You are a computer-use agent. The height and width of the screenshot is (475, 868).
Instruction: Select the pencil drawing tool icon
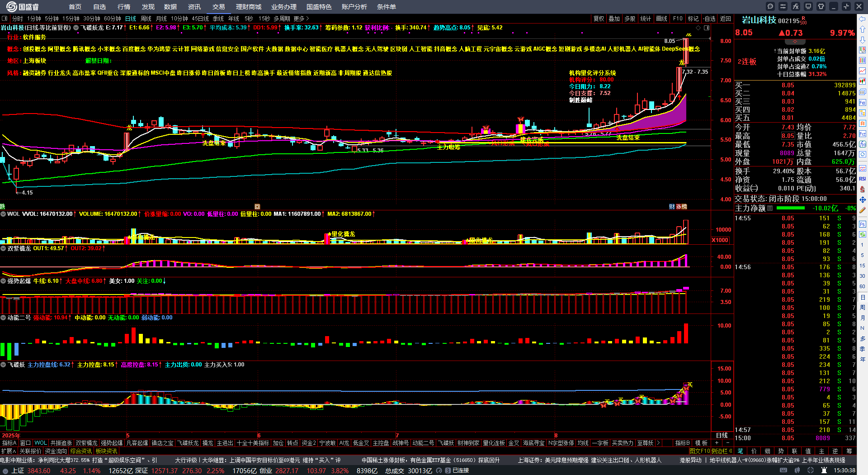point(863,210)
